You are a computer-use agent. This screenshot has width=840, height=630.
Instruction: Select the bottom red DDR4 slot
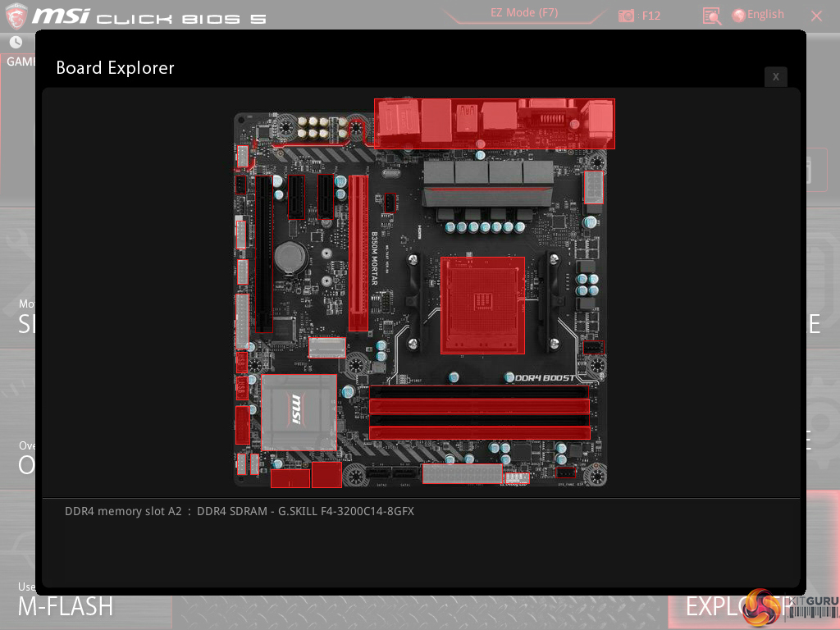(x=479, y=433)
